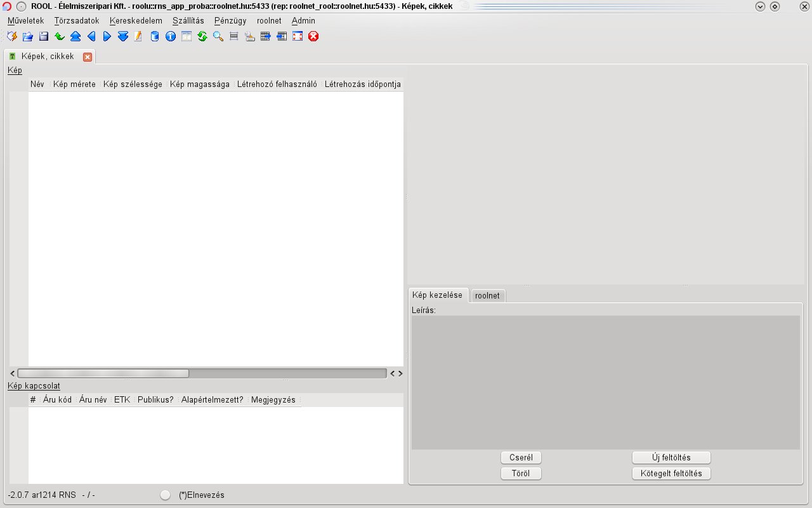
Task: Click the red stop/close toolbar icon
Action: pyautogui.click(x=313, y=37)
